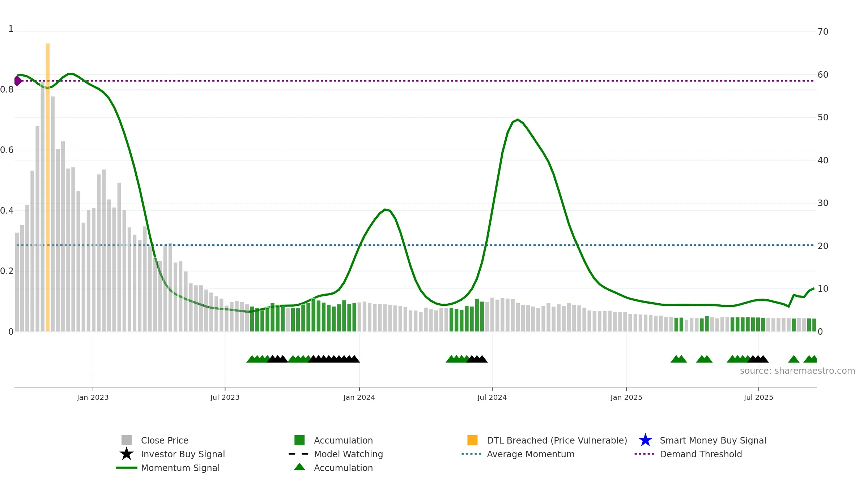Click the purple dotted Demand Threshold legend marker
The height and width of the screenshot is (488, 868).
[x=644, y=454]
